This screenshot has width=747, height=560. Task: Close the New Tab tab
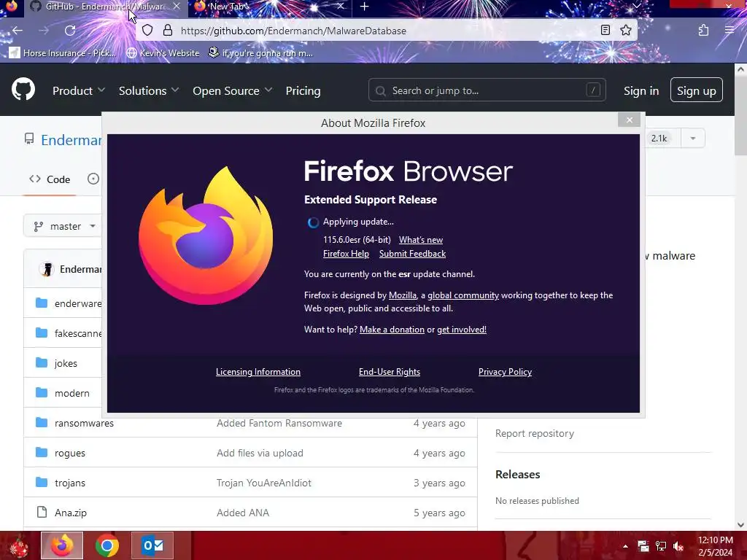pos(340,7)
